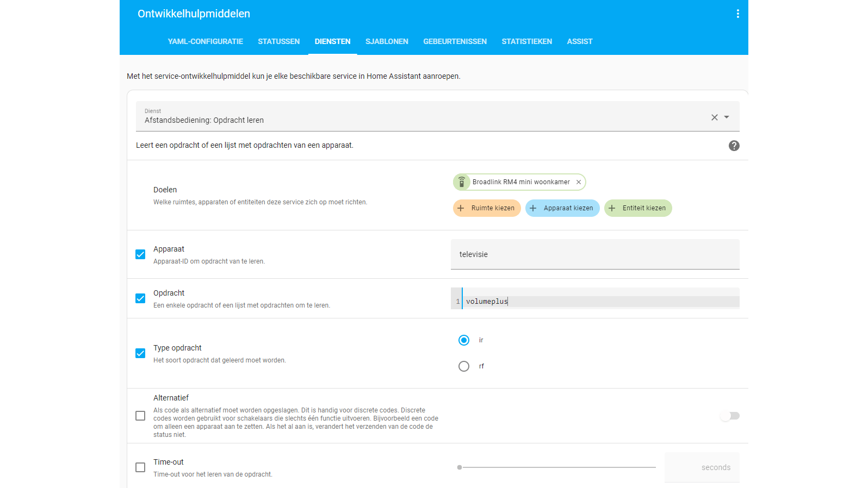Click the 'Doelen' section label

click(x=165, y=190)
